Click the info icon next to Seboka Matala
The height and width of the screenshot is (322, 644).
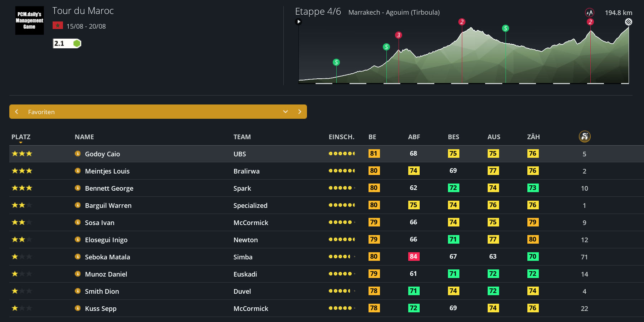[78, 257]
